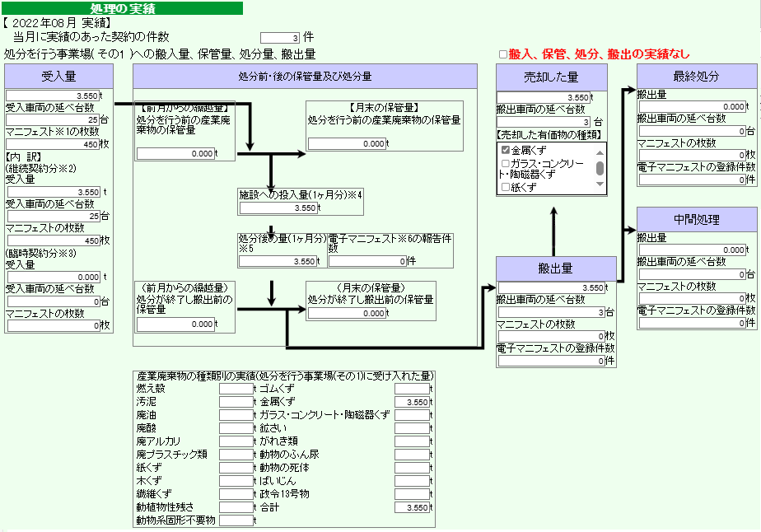Click the 木くず quantity input field
The image size is (761, 532).
coord(236,481)
